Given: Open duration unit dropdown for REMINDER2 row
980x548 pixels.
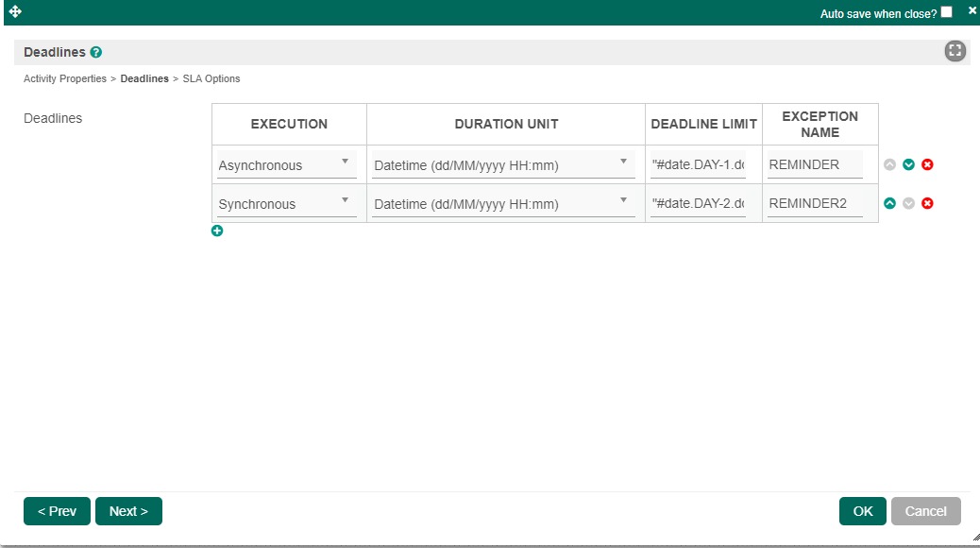Looking at the screenshot, I should click(503, 203).
